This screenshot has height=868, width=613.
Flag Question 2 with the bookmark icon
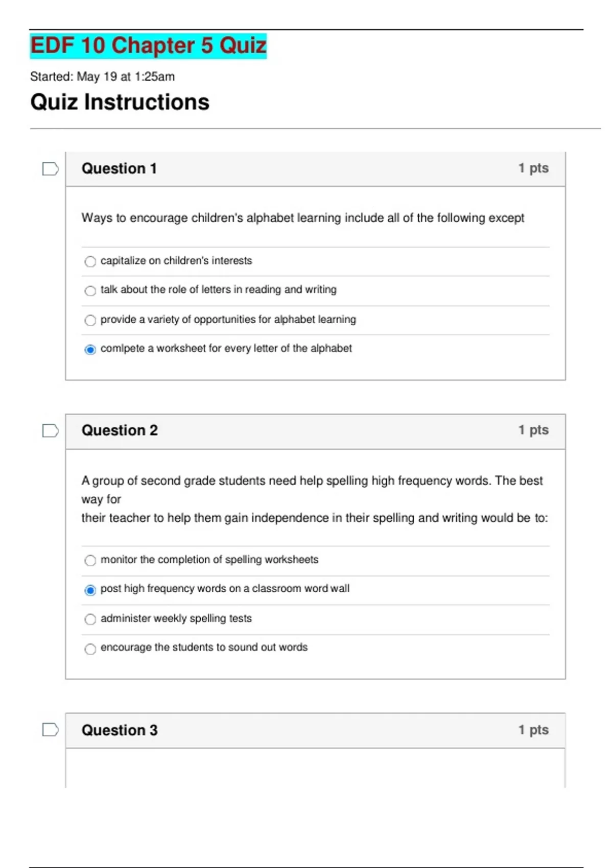point(50,431)
